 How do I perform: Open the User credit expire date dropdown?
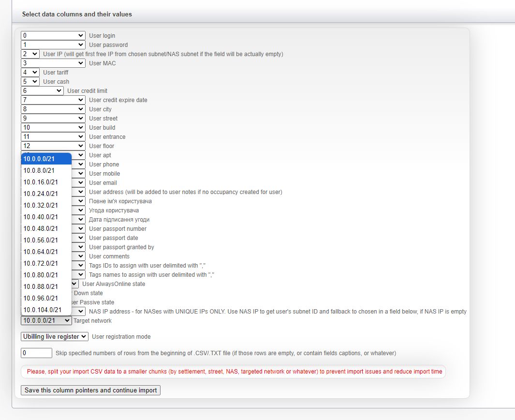pos(53,100)
